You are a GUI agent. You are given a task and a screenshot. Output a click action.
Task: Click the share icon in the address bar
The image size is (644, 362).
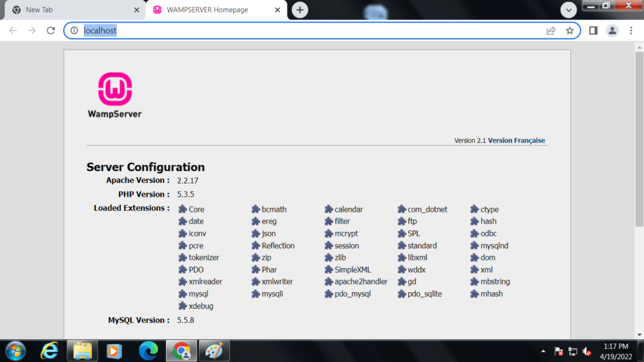(x=550, y=30)
